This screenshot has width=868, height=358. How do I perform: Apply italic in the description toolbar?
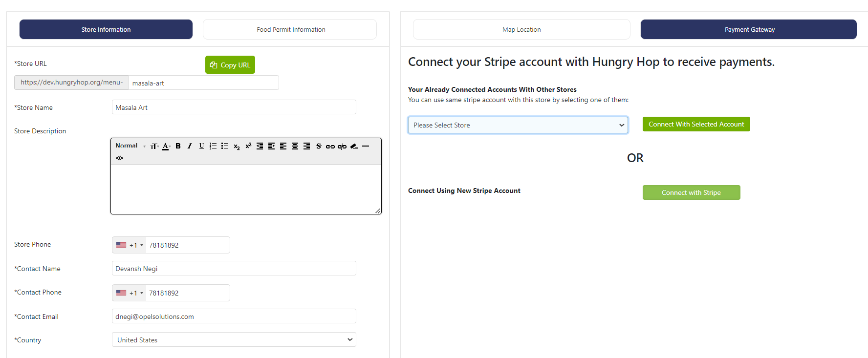(190, 146)
